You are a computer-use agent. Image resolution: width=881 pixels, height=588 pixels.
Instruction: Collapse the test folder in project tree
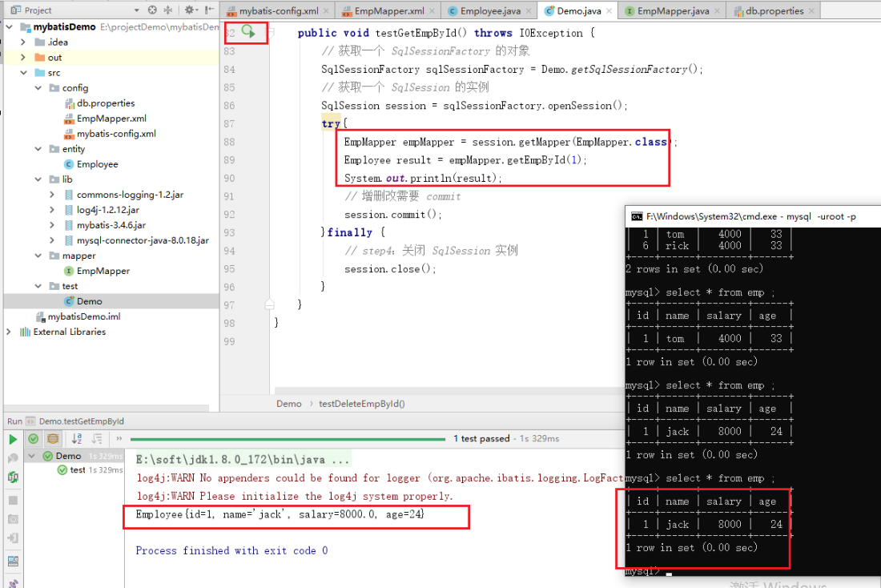(x=38, y=285)
